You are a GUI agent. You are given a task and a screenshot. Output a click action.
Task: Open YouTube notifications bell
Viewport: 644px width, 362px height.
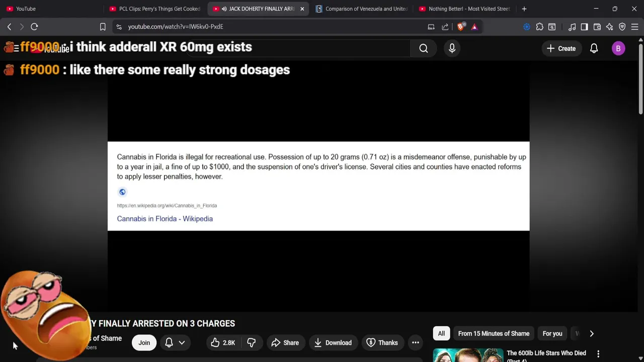coord(594,48)
